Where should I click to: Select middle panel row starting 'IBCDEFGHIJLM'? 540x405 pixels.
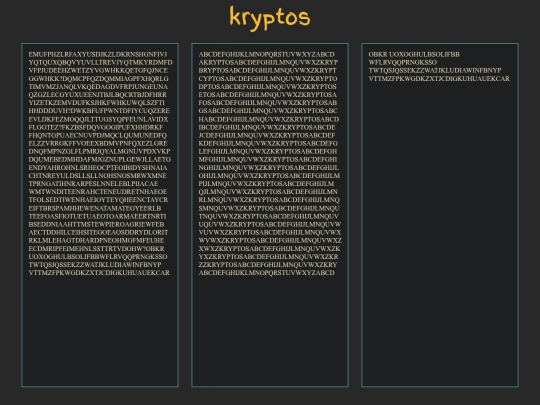(267, 127)
